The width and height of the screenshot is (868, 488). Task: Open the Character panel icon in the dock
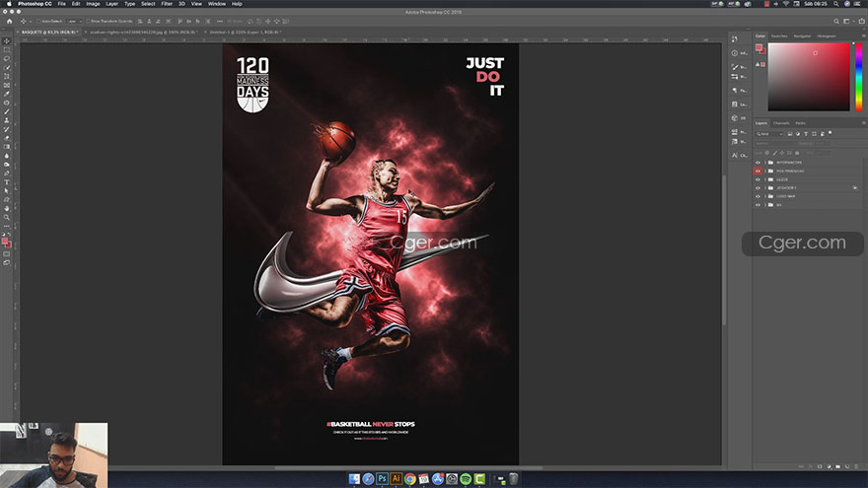pyautogui.click(x=735, y=155)
